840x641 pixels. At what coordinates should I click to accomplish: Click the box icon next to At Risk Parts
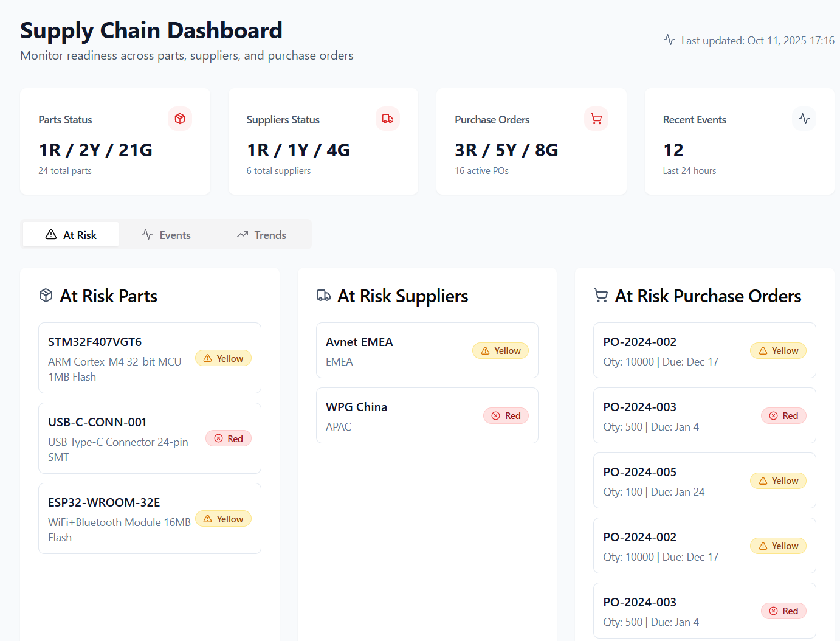click(x=46, y=296)
